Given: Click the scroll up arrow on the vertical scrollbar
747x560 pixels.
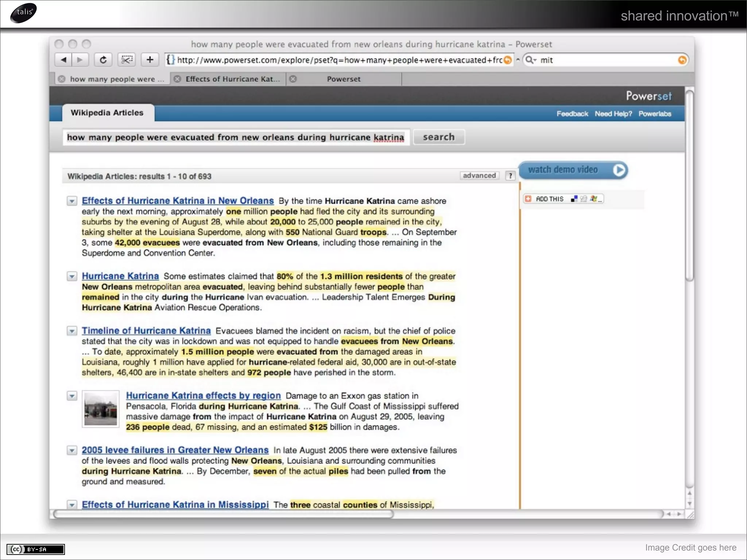Looking at the screenshot, I should tap(689, 493).
